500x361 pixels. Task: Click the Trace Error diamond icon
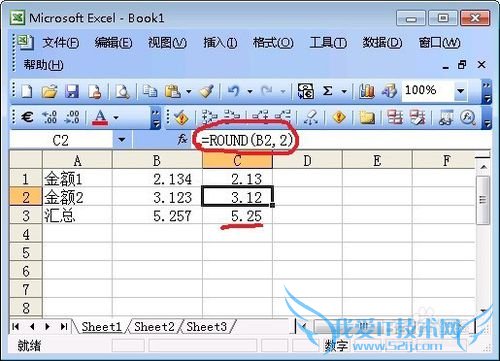(339, 117)
